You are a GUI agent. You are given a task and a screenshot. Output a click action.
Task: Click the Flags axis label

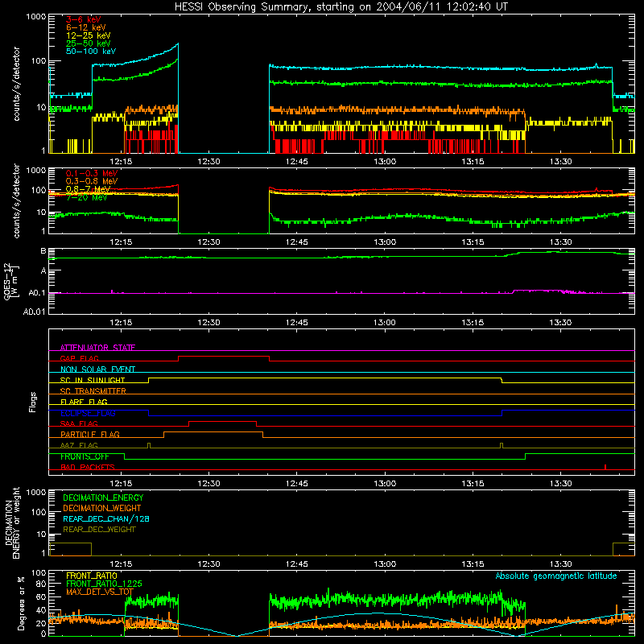tap(33, 402)
